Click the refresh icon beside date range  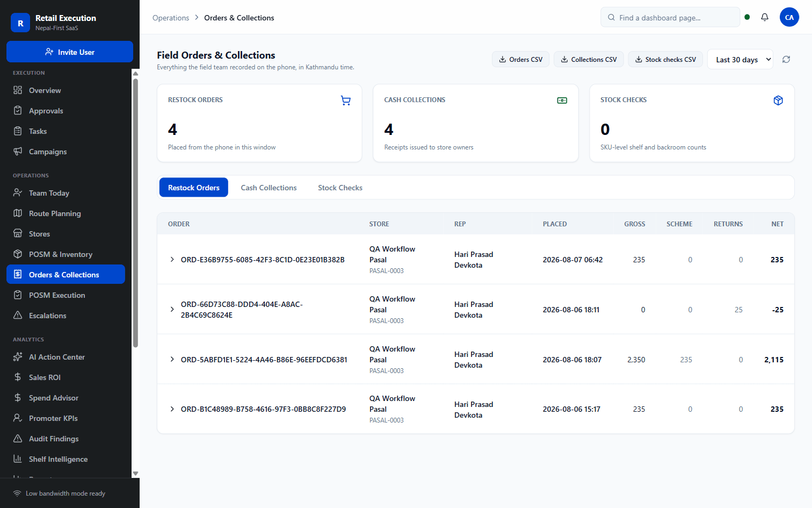pos(786,60)
